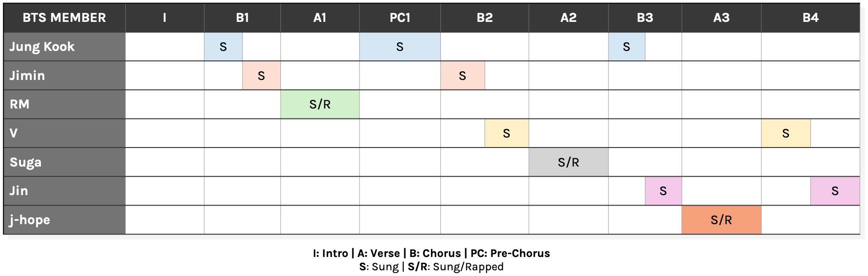Select the orange S/R cell for j-hope
Viewport: 868px width, 276px height.
721,220
